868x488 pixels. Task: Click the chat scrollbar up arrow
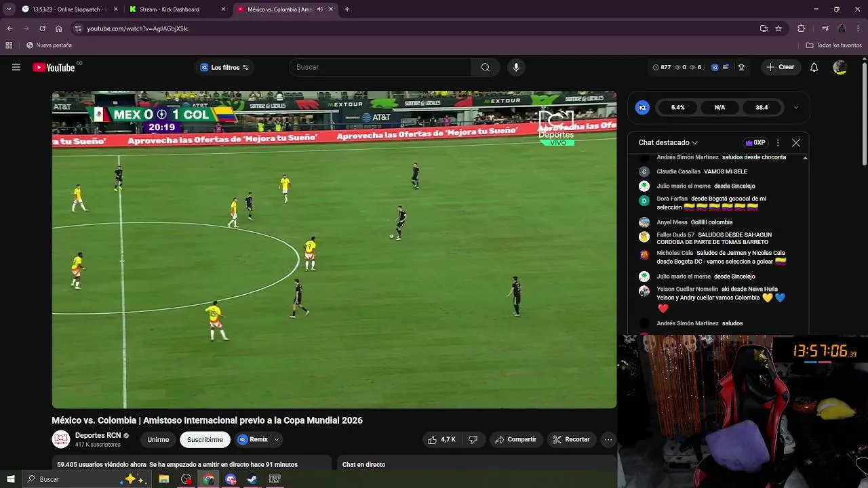[805, 158]
